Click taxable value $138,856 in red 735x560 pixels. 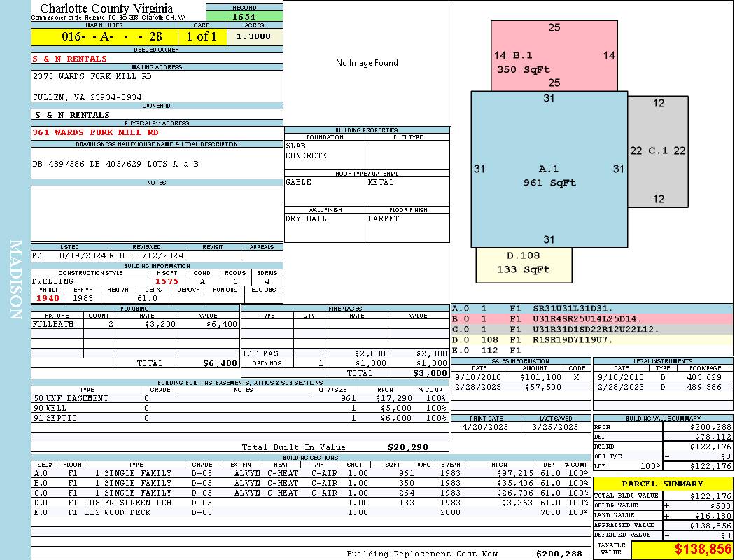tap(702, 549)
